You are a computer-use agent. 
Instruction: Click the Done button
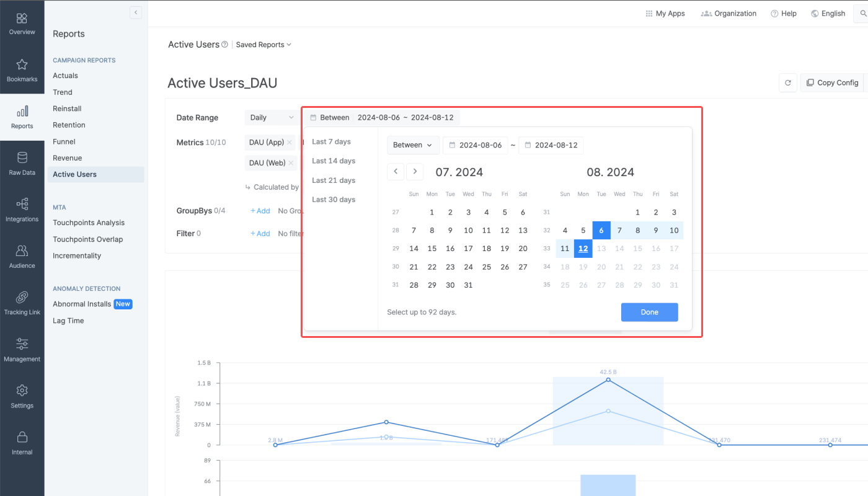click(x=650, y=312)
